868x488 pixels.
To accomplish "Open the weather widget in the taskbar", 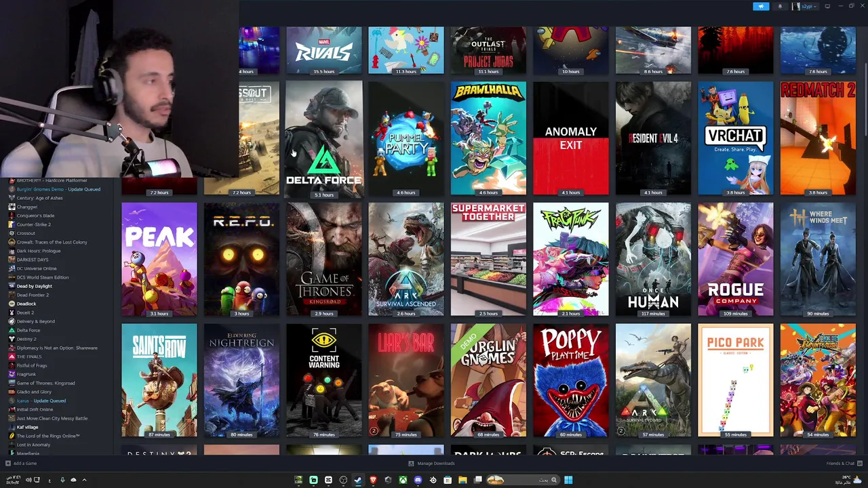I will pyautogui.click(x=848, y=480).
